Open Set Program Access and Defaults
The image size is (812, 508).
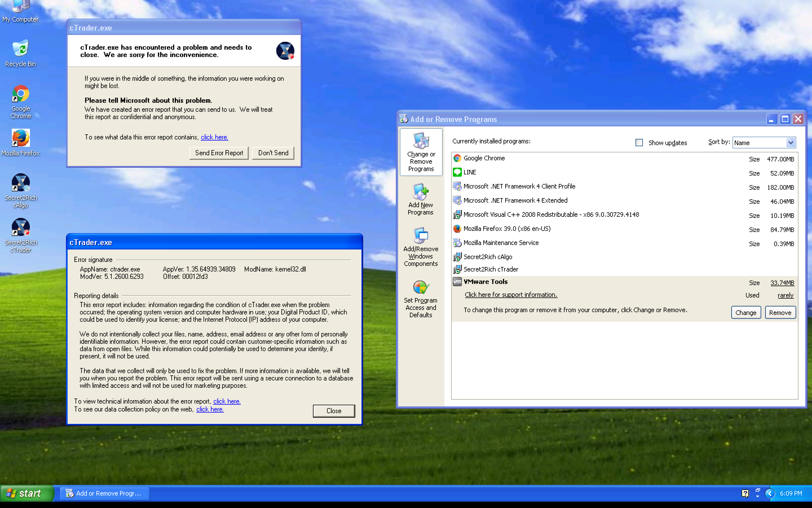click(420, 299)
